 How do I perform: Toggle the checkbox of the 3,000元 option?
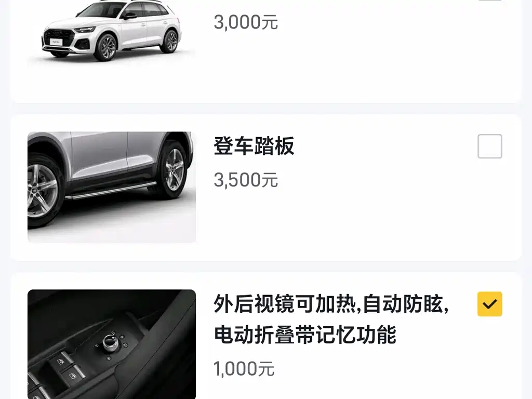click(489, 1)
